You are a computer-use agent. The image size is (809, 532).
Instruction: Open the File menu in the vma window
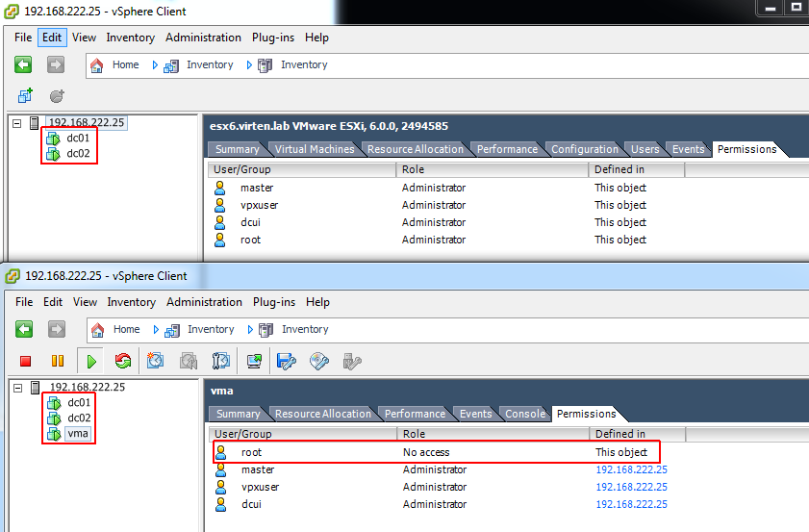click(24, 302)
